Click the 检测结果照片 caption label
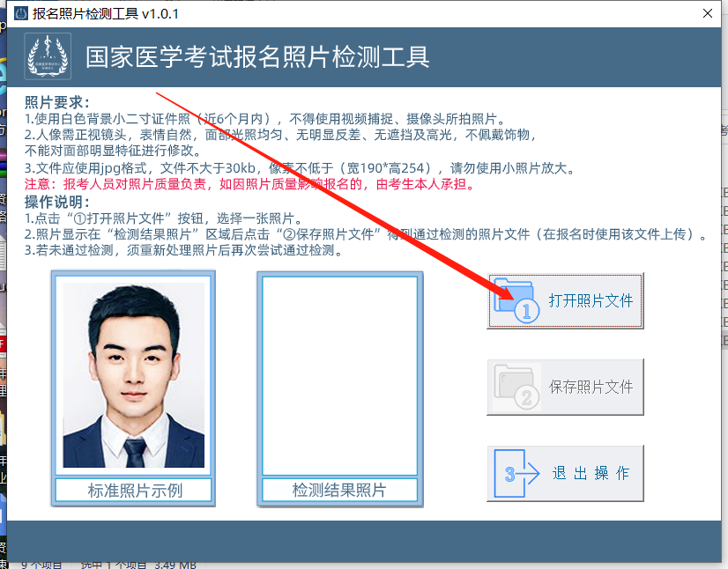 click(339, 491)
